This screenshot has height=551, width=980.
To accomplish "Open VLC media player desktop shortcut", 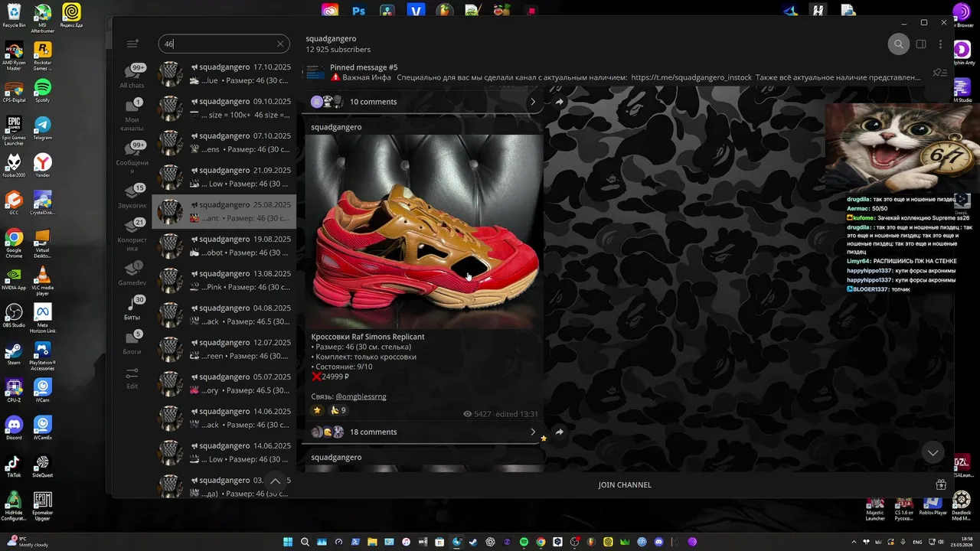I will 42,280.
